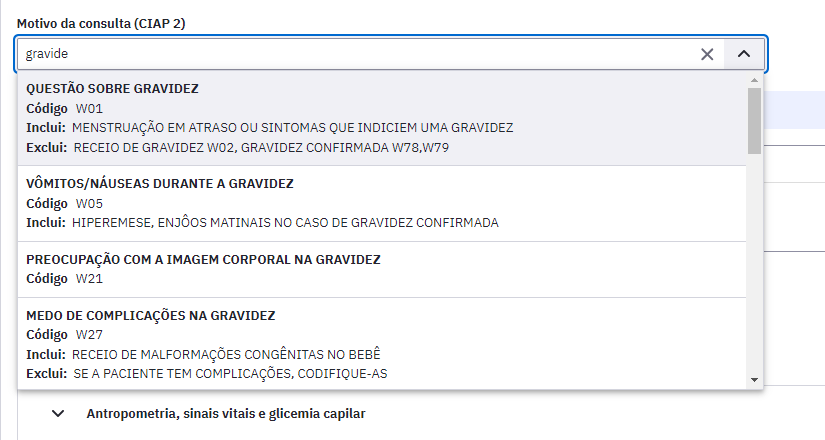
Task: Click the Código W21 line
Action: 65,278
